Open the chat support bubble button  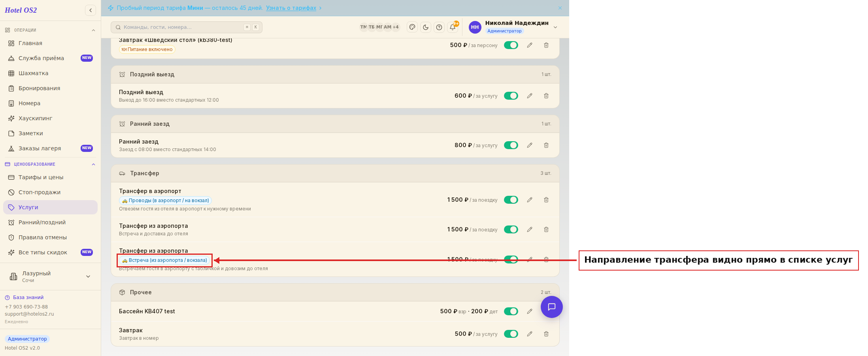click(552, 307)
